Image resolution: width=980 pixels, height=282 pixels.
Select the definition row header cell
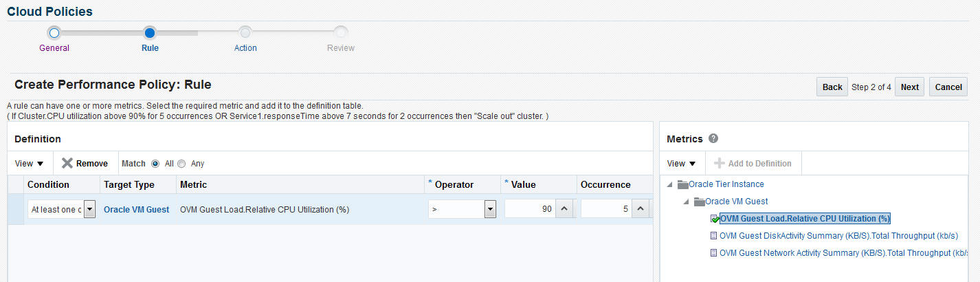coord(15,209)
